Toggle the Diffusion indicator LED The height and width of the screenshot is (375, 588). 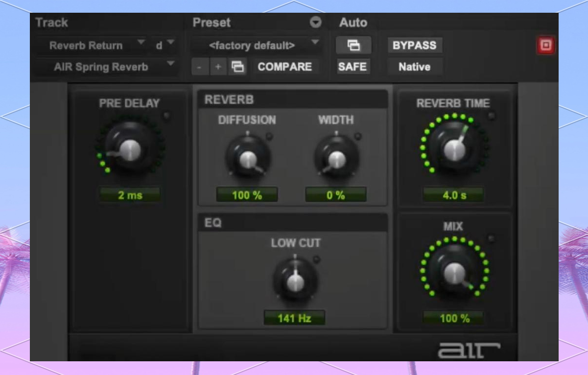point(269,136)
